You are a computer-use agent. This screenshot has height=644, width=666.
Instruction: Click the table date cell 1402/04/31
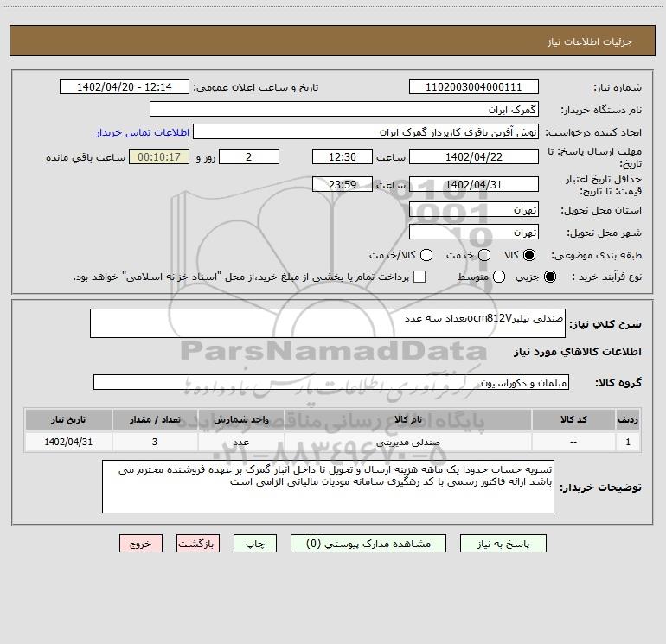point(68,442)
